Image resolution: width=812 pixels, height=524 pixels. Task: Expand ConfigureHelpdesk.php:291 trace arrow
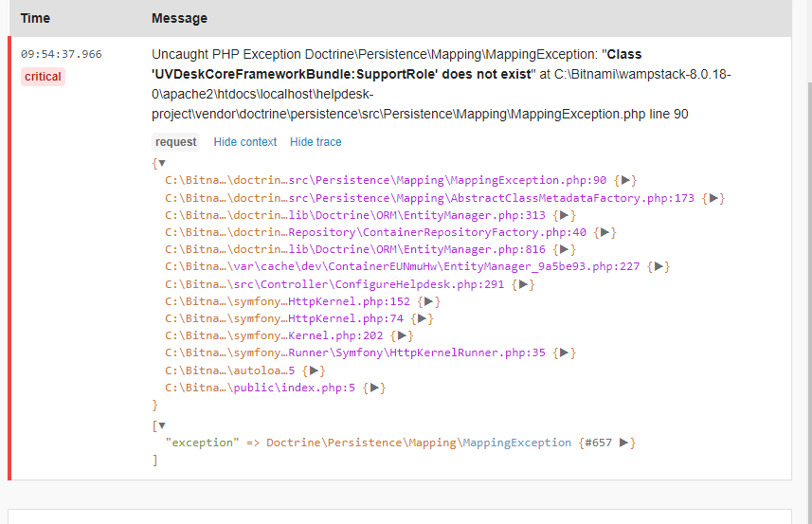click(x=524, y=284)
